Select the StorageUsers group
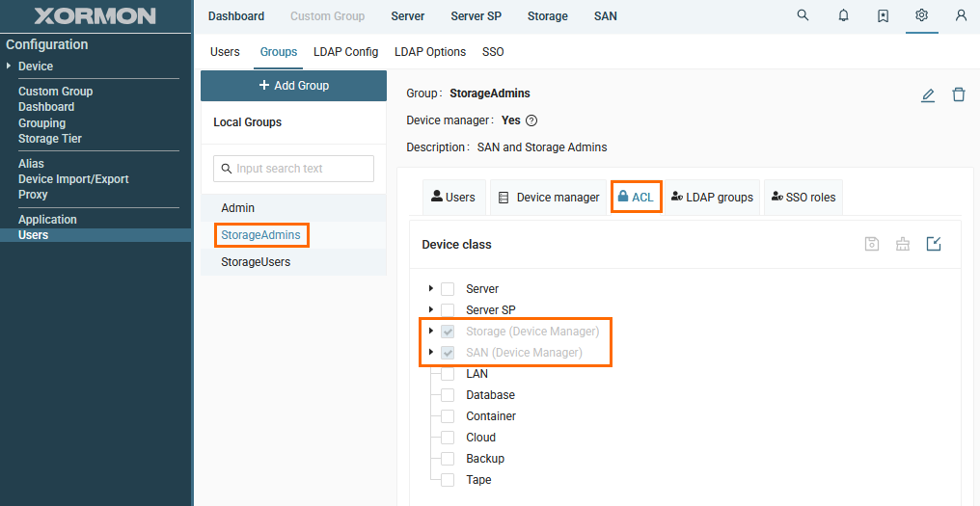The height and width of the screenshot is (506, 980). tap(256, 262)
